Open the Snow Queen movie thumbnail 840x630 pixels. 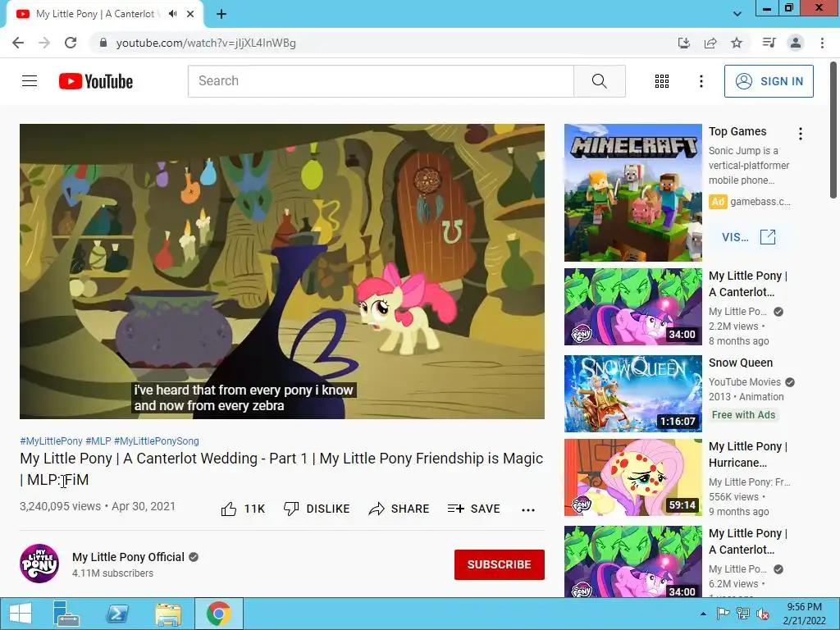[632, 394]
